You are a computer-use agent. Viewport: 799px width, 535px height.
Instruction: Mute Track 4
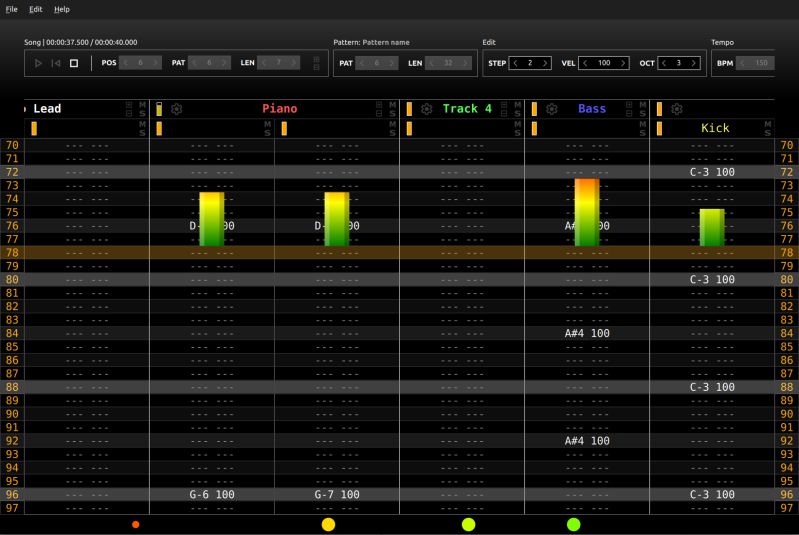click(518, 104)
